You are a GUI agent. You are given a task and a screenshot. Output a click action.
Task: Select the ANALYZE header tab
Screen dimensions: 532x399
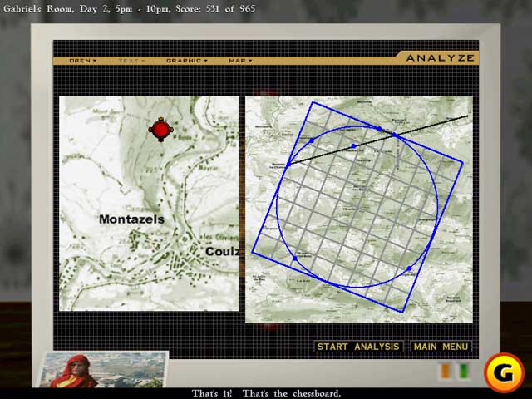click(440, 58)
